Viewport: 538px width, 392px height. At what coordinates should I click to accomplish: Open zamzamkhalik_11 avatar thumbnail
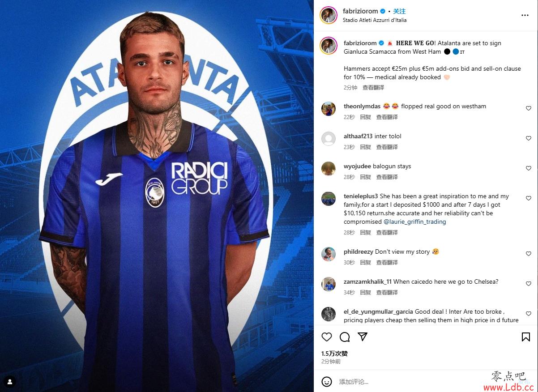pyautogui.click(x=329, y=284)
